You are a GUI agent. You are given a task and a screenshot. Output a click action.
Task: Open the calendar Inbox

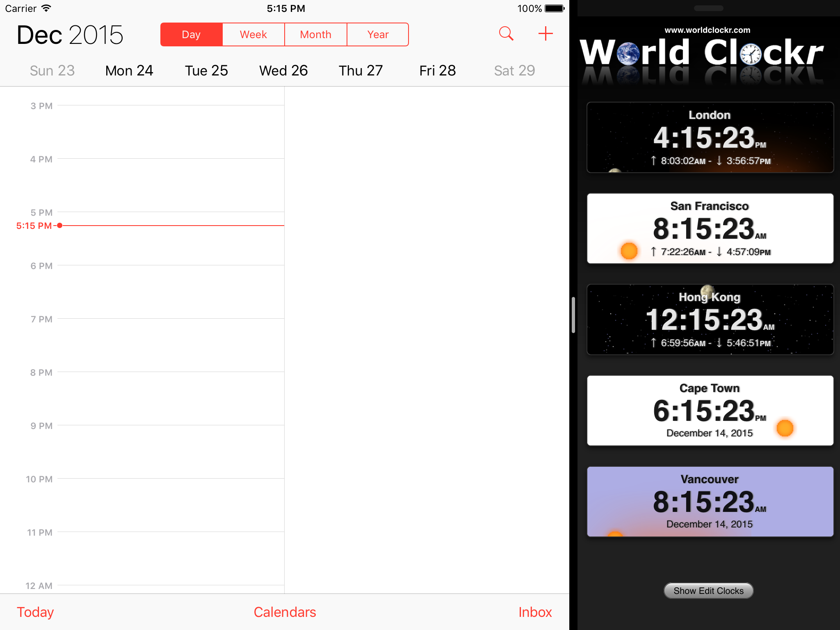[x=535, y=612]
